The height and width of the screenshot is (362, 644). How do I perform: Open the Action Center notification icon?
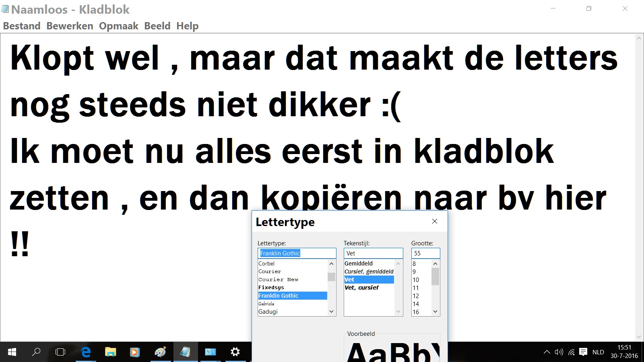583,352
